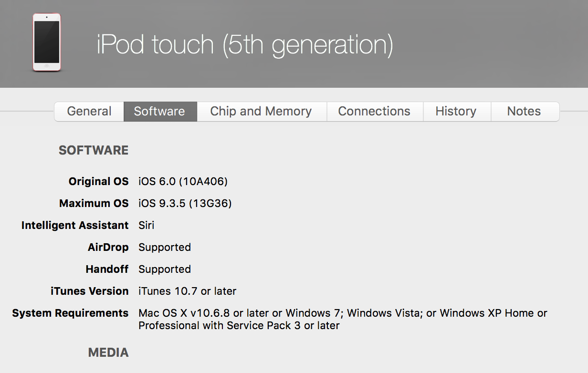The width and height of the screenshot is (588, 373).
Task: Click the iPod touch (5th generation) title
Action: pyautogui.click(x=245, y=44)
